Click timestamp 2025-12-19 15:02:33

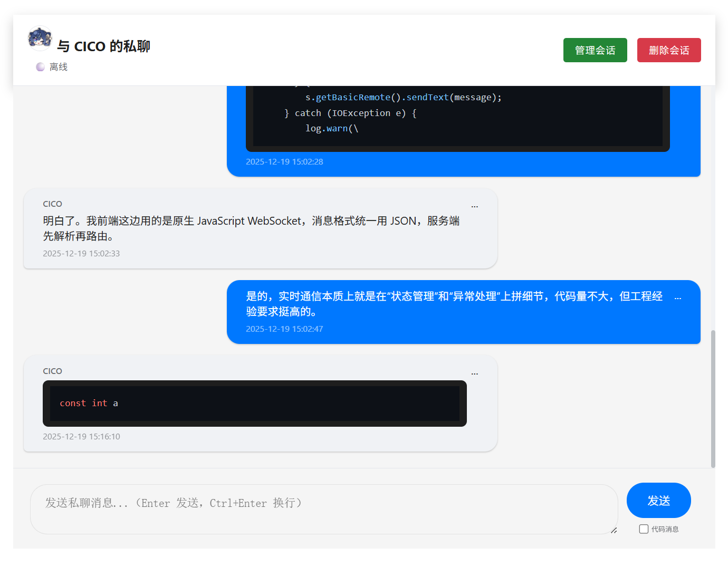click(82, 253)
